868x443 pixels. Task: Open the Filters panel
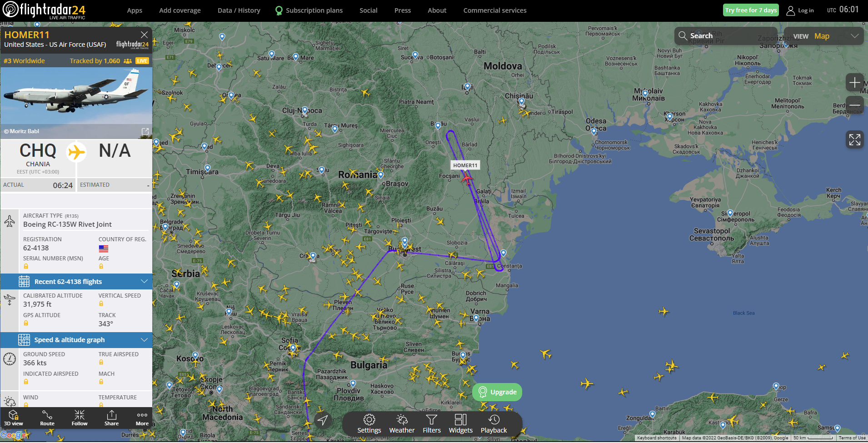[432, 424]
